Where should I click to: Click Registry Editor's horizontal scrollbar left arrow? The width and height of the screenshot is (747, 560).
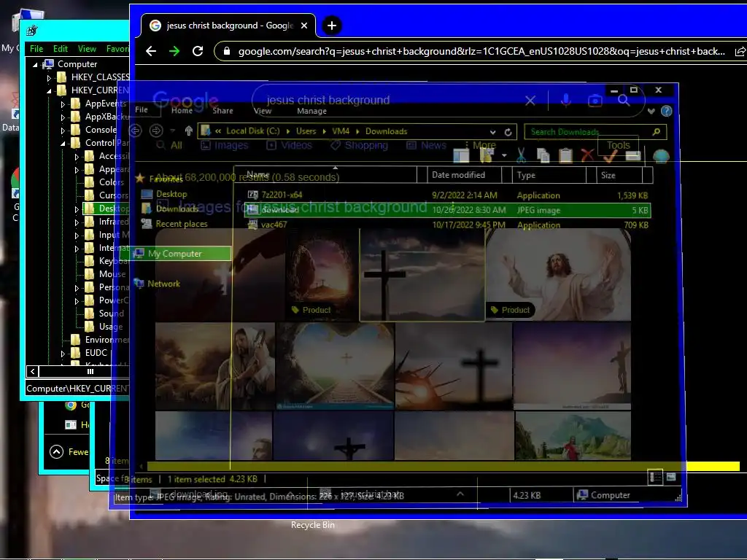coord(32,371)
